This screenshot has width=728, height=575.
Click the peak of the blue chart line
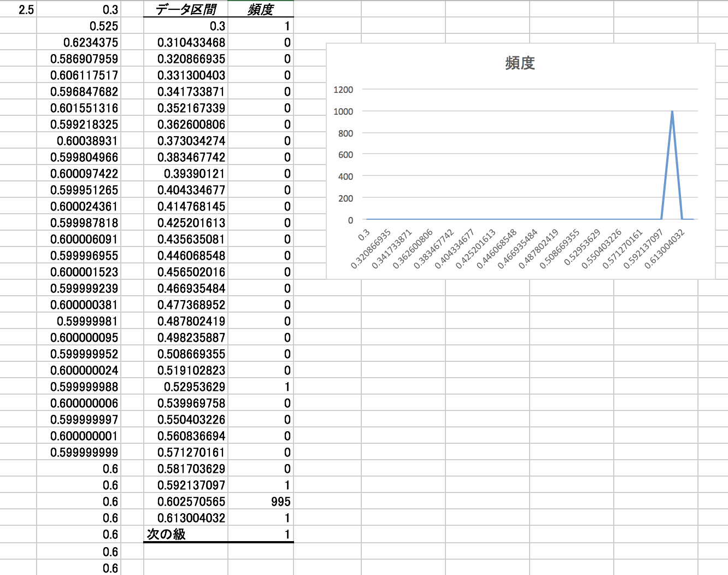[672, 112]
